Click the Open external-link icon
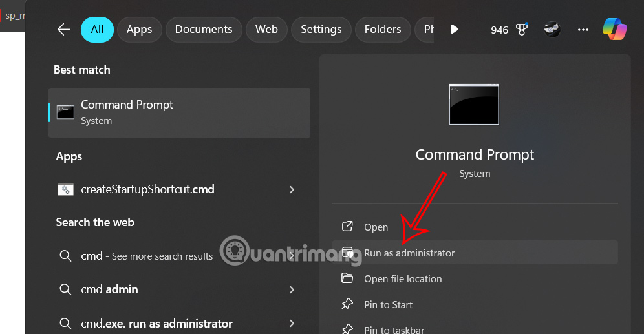The image size is (644, 334). [347, 226]
